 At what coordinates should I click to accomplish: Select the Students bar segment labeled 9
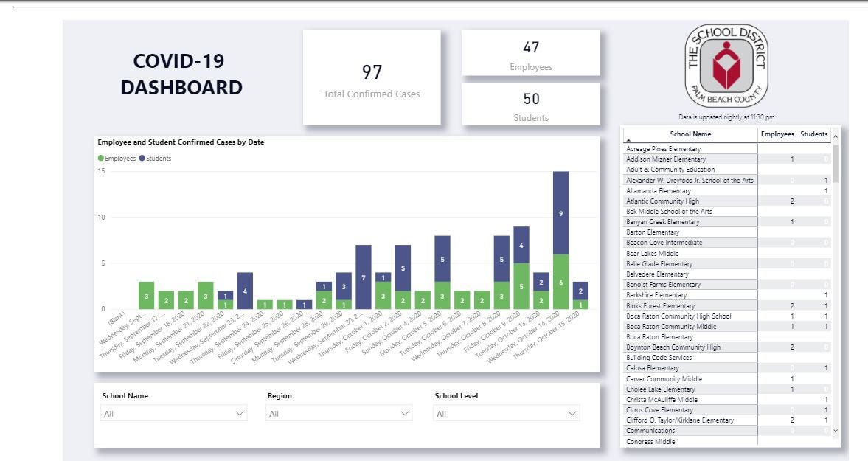click(x=561, y=213)
